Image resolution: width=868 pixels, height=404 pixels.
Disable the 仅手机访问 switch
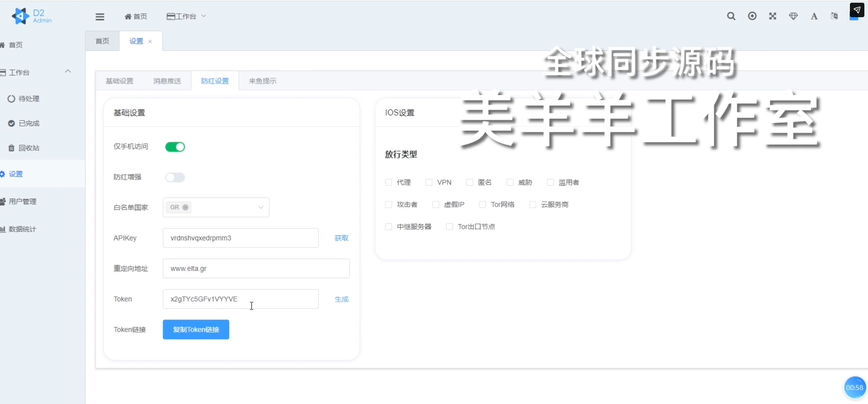click(x=175, y=147)
